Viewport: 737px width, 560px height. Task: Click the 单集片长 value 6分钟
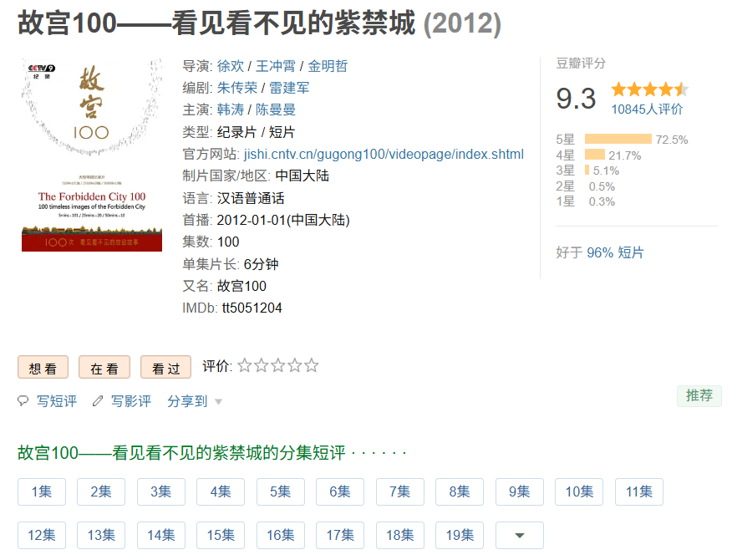pyautogui.click(x=261, y=264)
